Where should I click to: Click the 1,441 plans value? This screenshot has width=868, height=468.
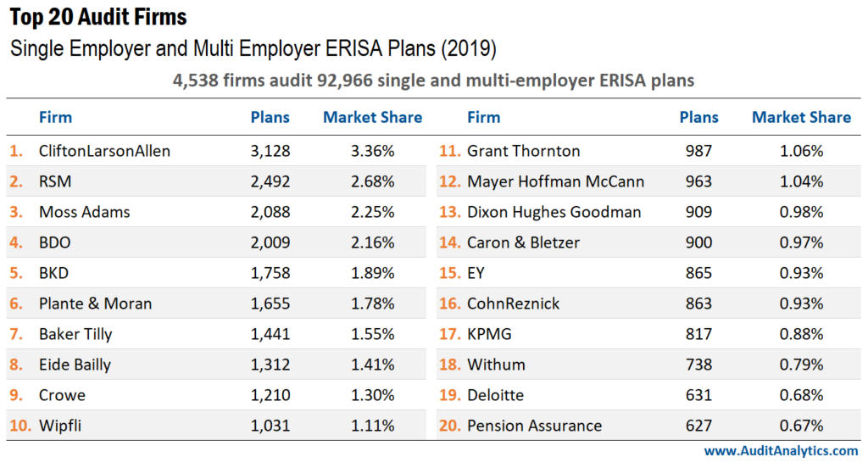270,334
